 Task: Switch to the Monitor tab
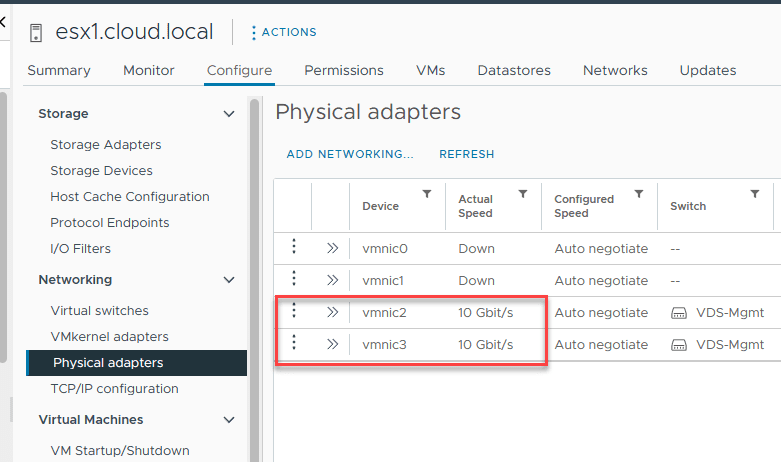149,70
